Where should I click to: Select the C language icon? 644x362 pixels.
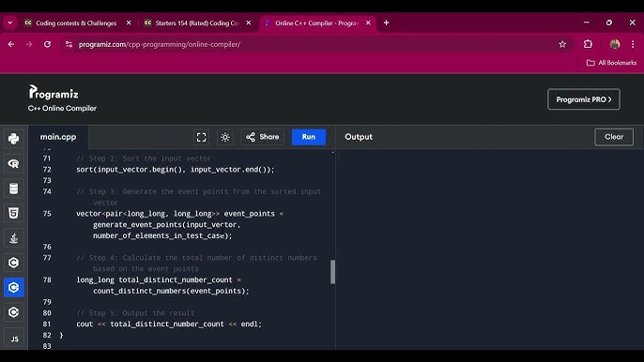[x=13, y=263]
